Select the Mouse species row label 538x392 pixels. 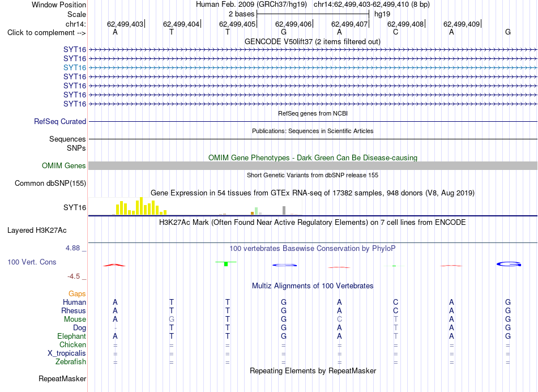[x=75, y=319]
